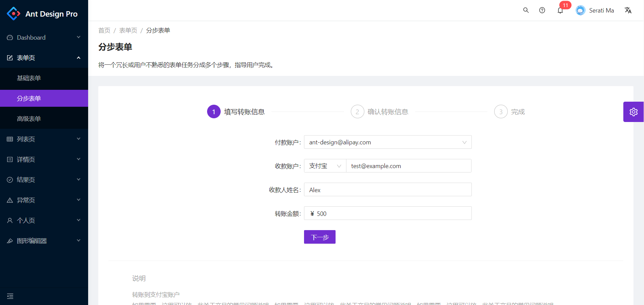Image resolution: width=644 pixels, height=305 pixels.
Task: Expand the 详情页 menu chevron
Action: (79, 159)
